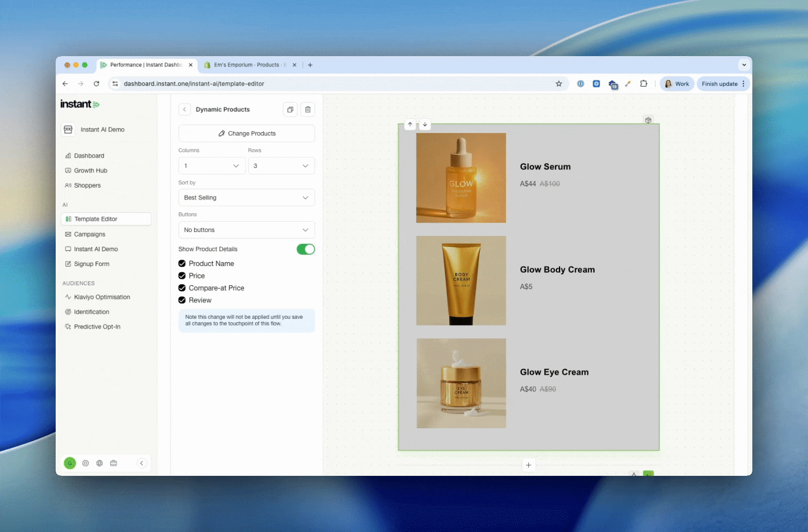This screenshot has height=532, width=808.
Task: Move the product block down
Action: coord(425,125)
